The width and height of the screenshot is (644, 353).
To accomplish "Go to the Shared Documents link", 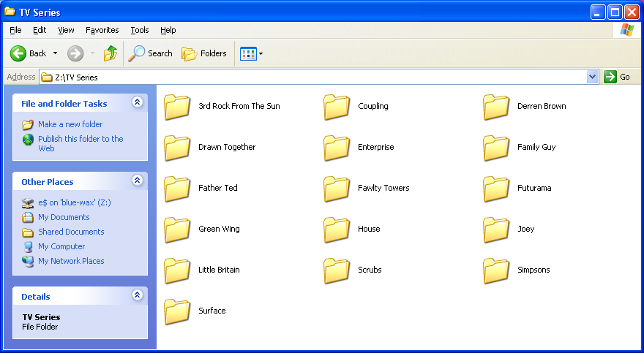I will point(71,232).
